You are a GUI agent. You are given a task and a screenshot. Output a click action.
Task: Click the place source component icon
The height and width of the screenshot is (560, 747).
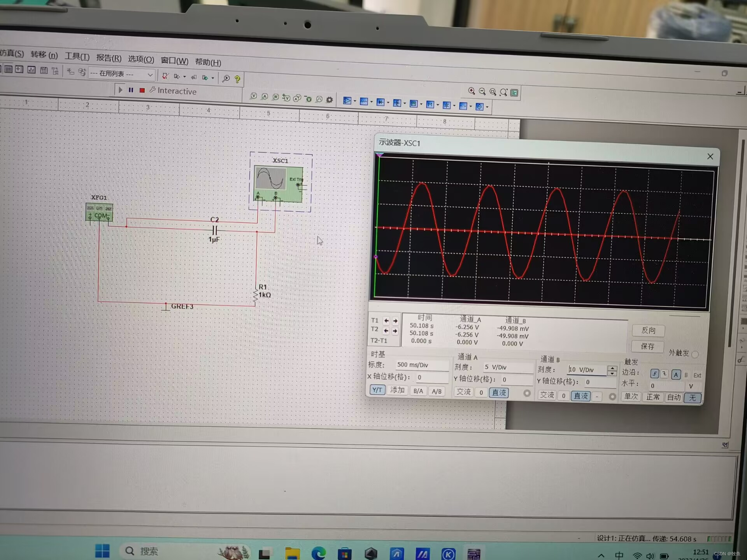pos(347,101)
